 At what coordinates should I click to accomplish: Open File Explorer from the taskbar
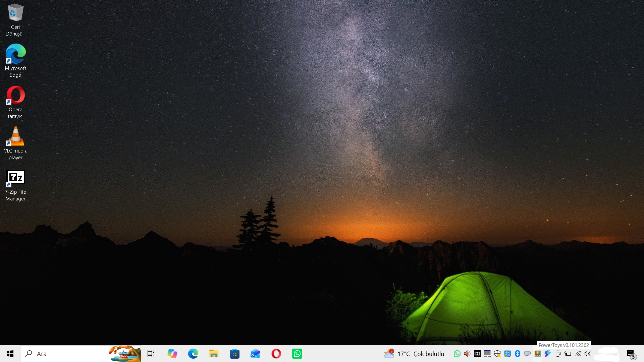[x=214, y=354]
